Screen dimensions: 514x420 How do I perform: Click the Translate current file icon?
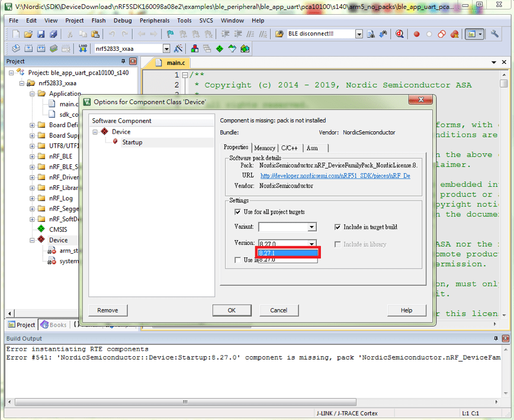pyautogui.click(x=16, y=49)
